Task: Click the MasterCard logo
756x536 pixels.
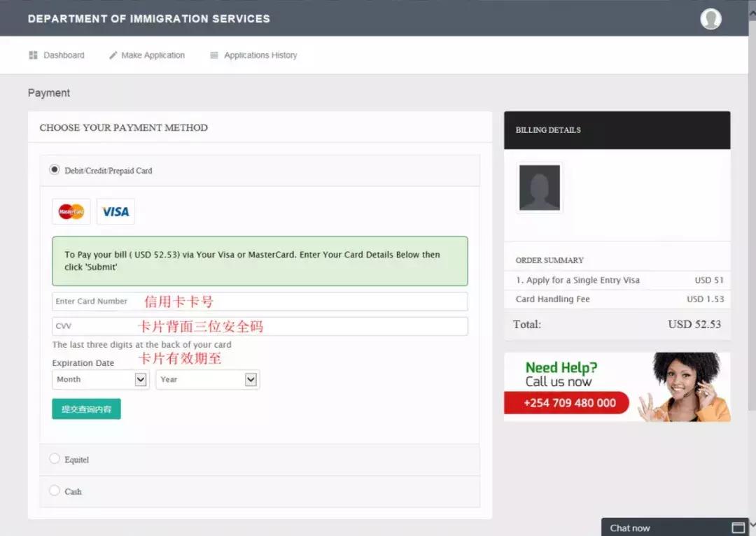Action: 71,211
